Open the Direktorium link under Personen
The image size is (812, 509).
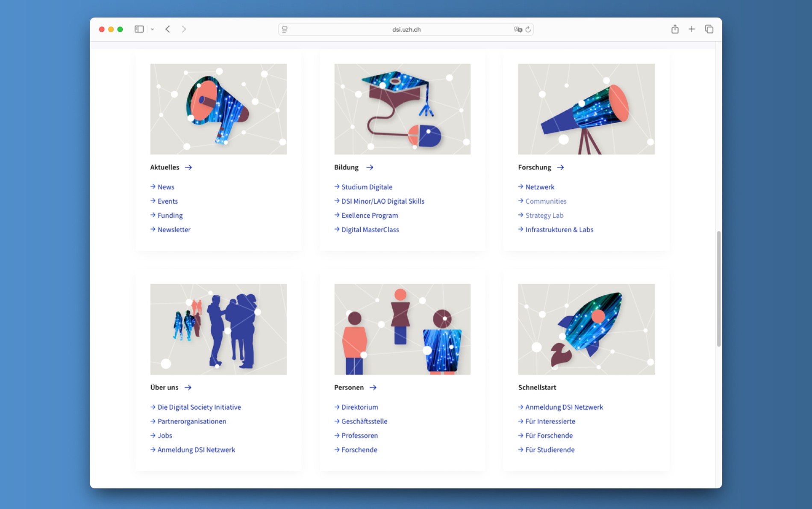tap(359, 407)
